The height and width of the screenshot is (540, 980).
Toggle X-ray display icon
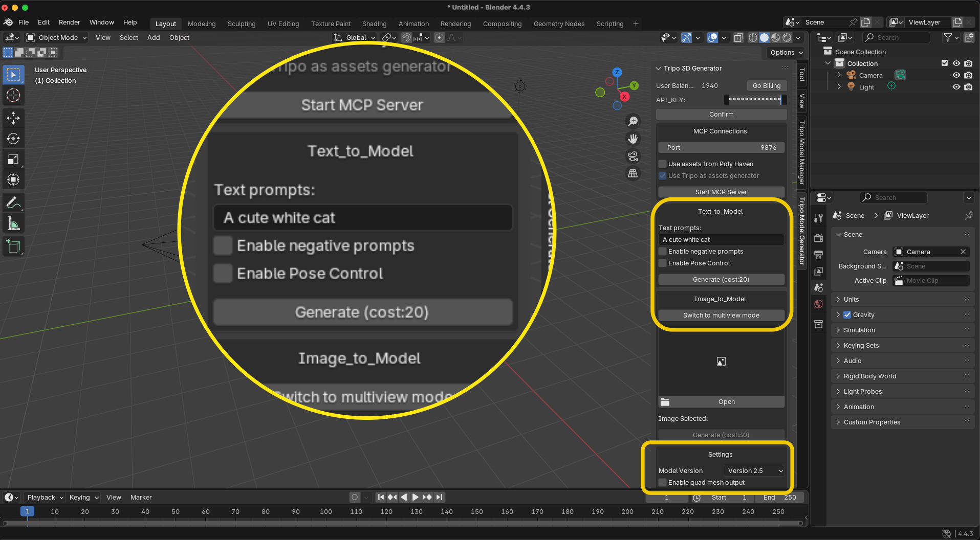coord(738,37)
